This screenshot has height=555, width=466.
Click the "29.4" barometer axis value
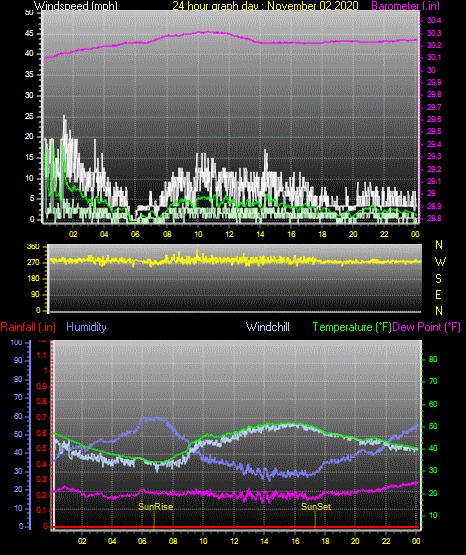tap(434, 144)
